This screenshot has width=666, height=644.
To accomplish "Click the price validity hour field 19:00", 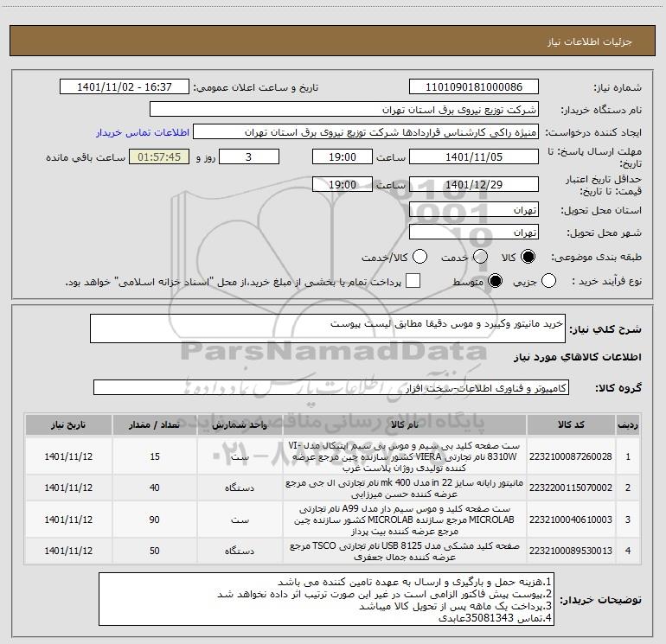I will pyautogui.click(x=343, y=185).
